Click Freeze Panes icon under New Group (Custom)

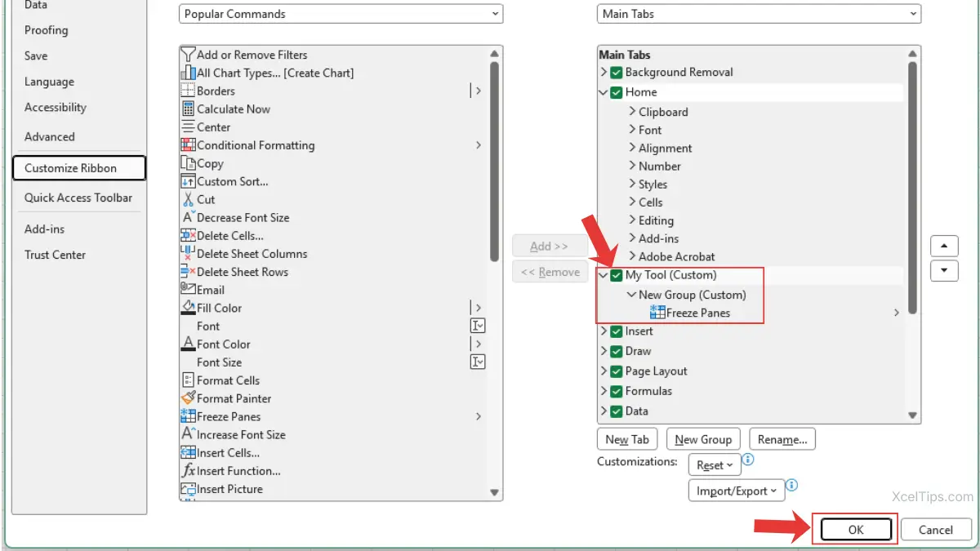click(657, 313)
